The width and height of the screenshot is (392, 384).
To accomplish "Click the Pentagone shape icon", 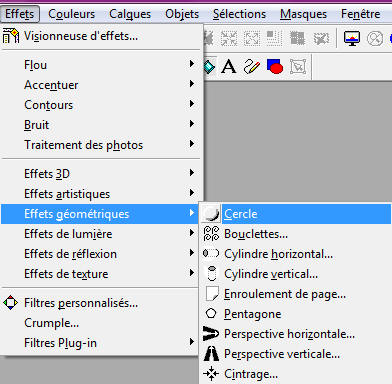I will (211, 314).
